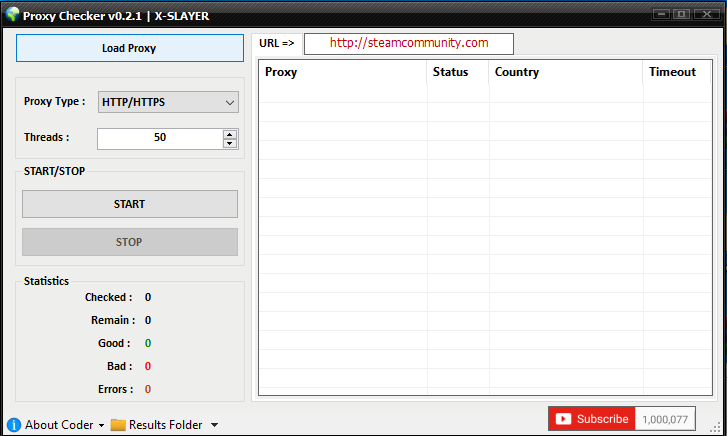Screen dimensions: 727x436
Task: Click the Load Proxy button
Action: [130, 48]
